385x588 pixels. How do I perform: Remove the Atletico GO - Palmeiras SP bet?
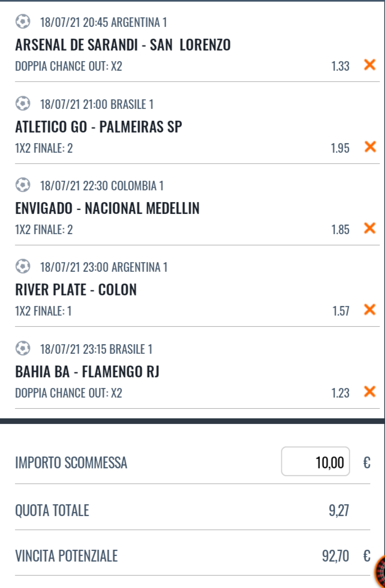coord(369,147)
